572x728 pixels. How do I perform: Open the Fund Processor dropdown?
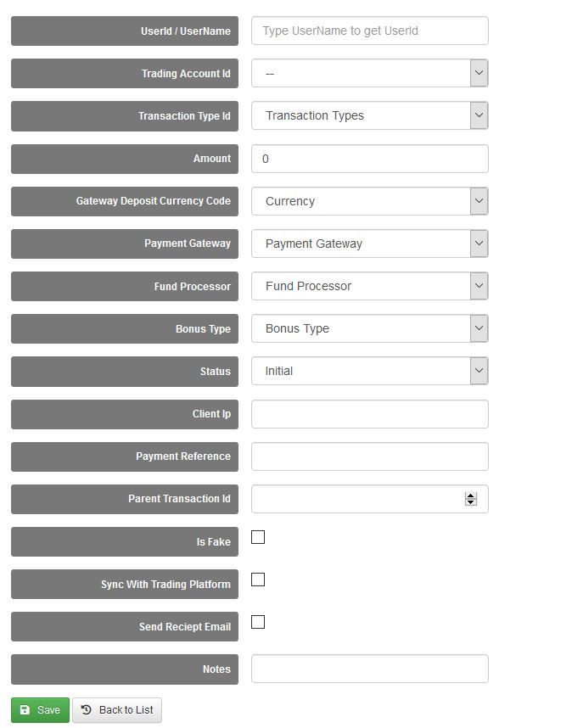click(x=369, y=286)
